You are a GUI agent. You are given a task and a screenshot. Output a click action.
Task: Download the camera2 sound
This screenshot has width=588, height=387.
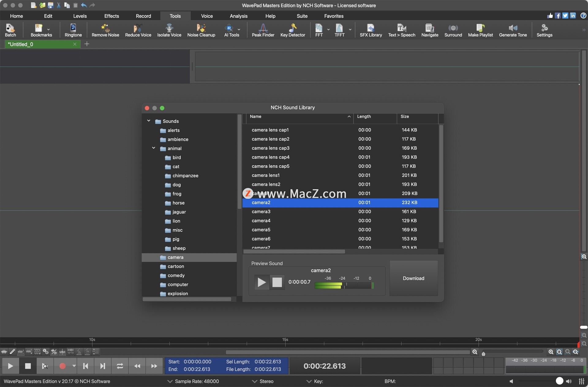(x=413, y=278)
